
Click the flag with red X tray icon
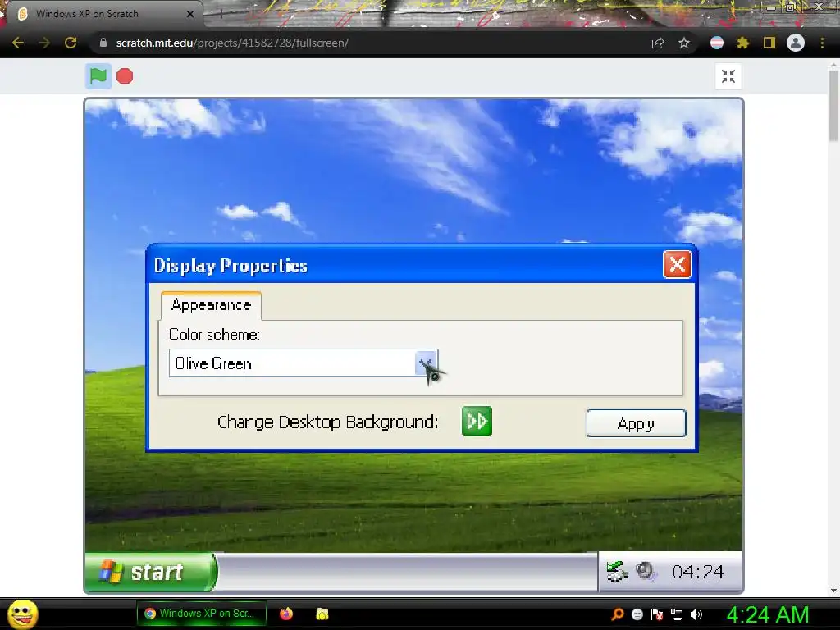tap(657, 614)
